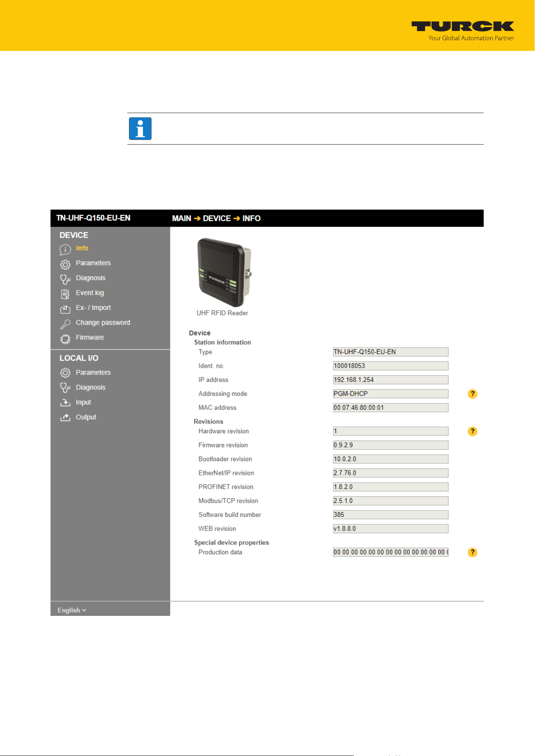Click MAIN in the breadcrumb

[181, 218]
